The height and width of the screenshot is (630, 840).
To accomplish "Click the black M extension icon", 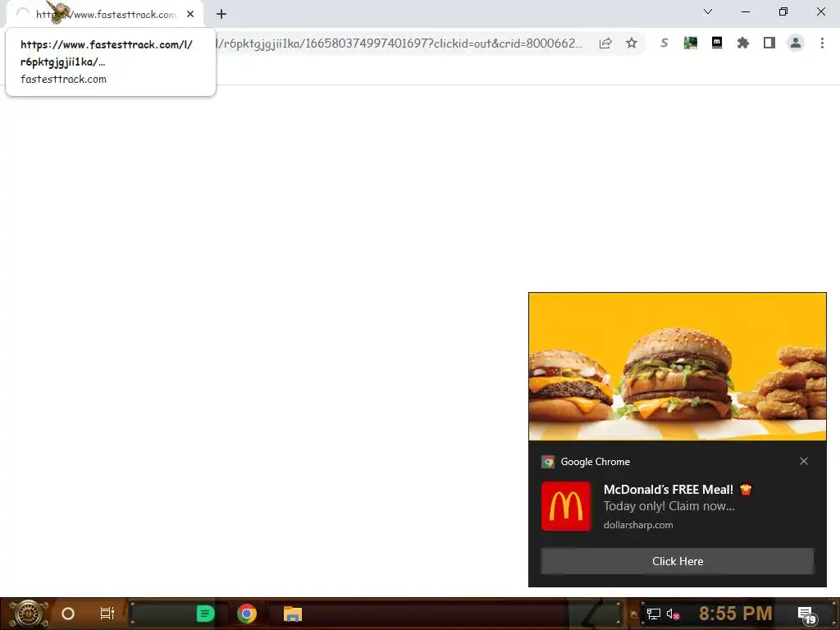I will 717,43.
